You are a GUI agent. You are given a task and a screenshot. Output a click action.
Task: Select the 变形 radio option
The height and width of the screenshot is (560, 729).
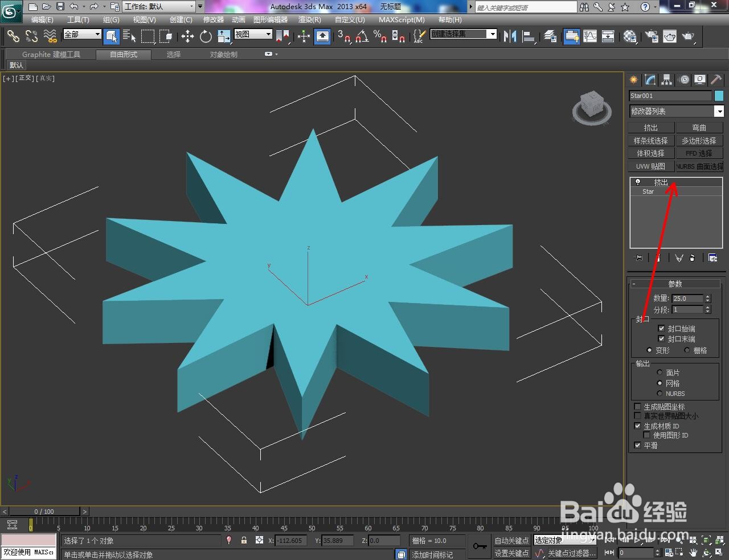(x=649, y=350)
